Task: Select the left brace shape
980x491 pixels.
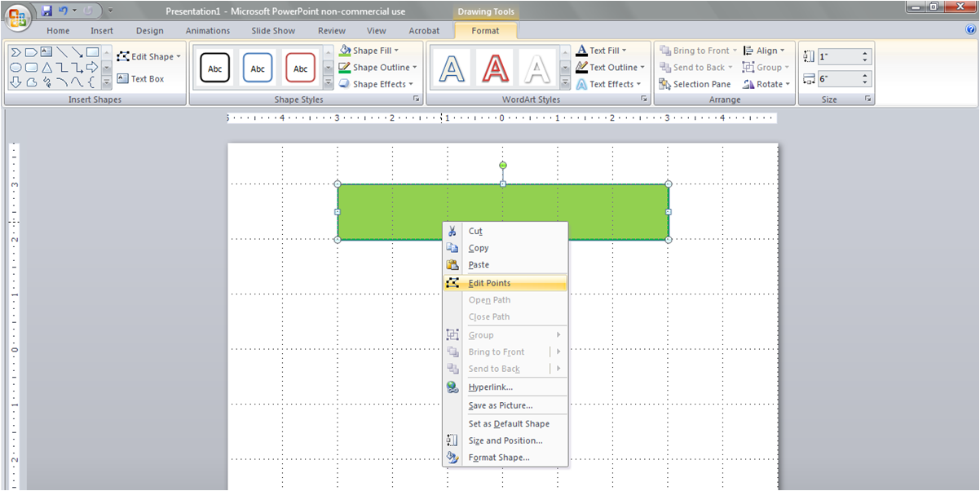Action: 91,82
